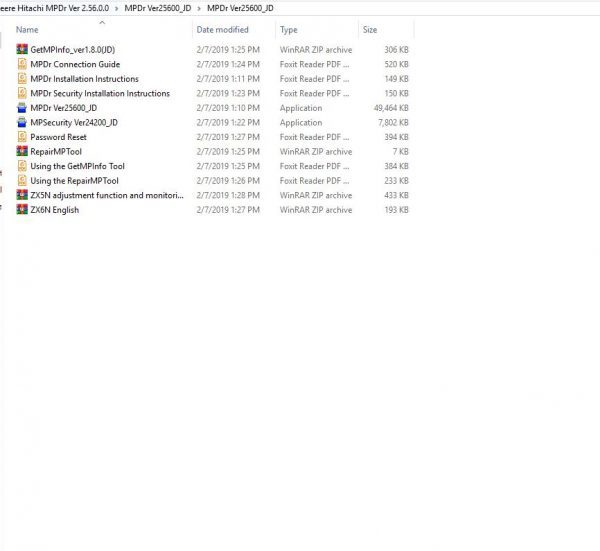Click the Using the RepairMPTool PDF icon

pyautogui.click(x=22, y=180)
